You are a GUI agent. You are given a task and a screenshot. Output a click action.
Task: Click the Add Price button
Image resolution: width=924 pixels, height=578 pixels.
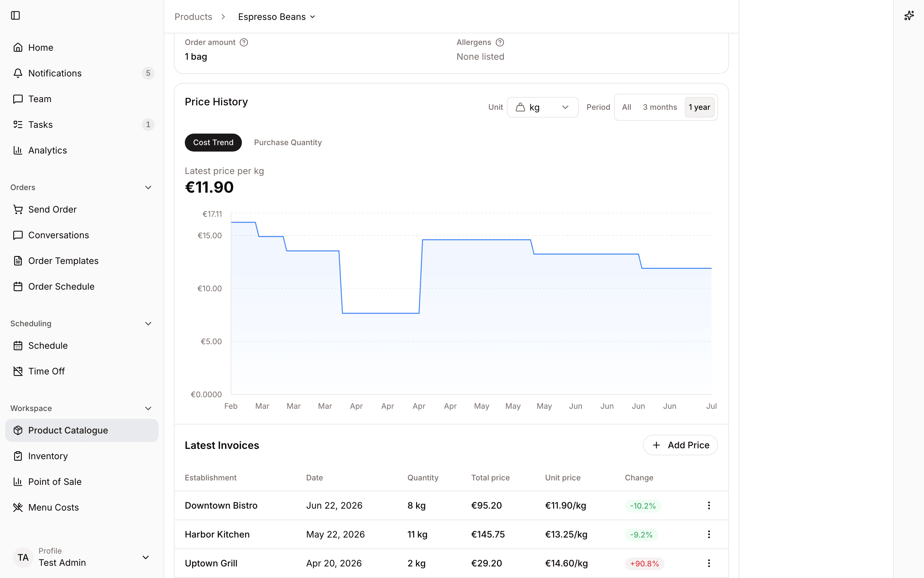[x=680, y=445]
